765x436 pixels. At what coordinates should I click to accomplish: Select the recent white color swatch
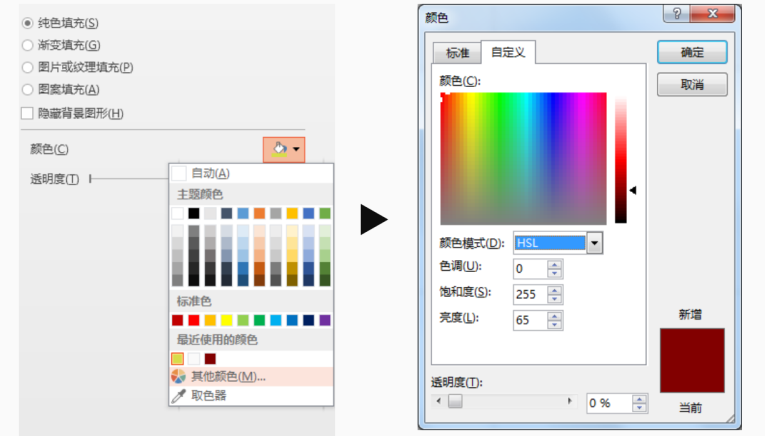pos(194,359)
